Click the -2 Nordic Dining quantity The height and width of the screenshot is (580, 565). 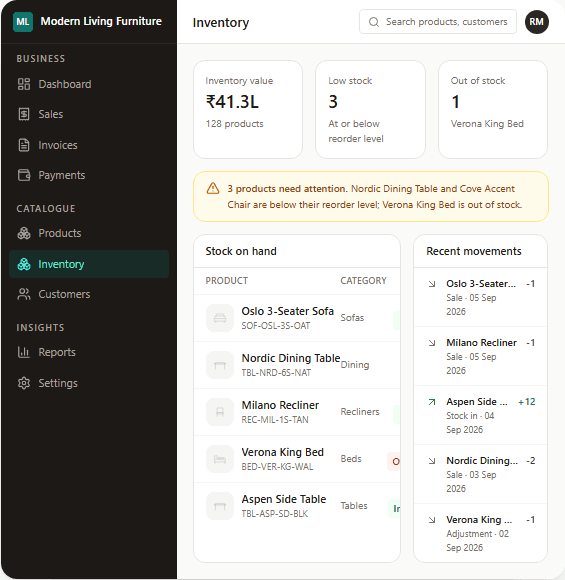[x=531, y=461]
